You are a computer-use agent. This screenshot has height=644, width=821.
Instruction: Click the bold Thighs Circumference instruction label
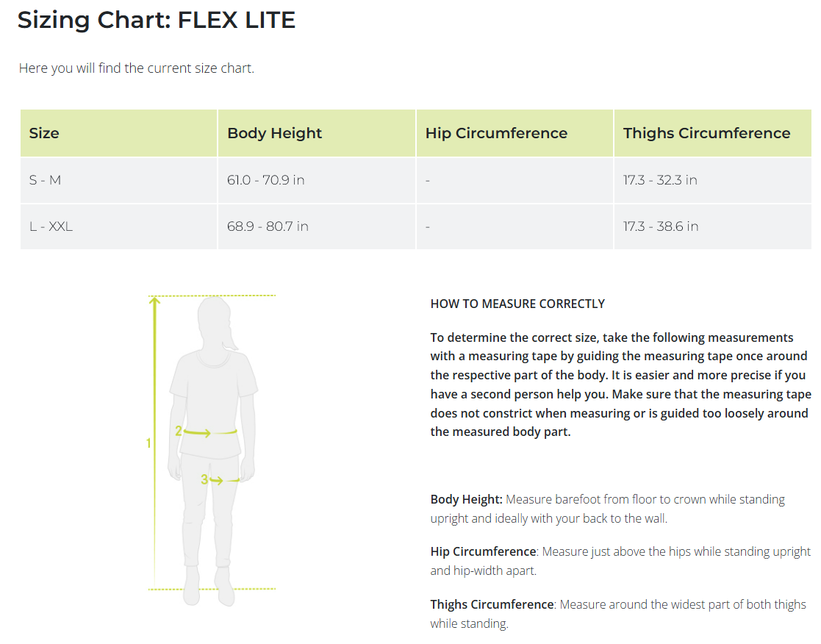click(492, 604)
